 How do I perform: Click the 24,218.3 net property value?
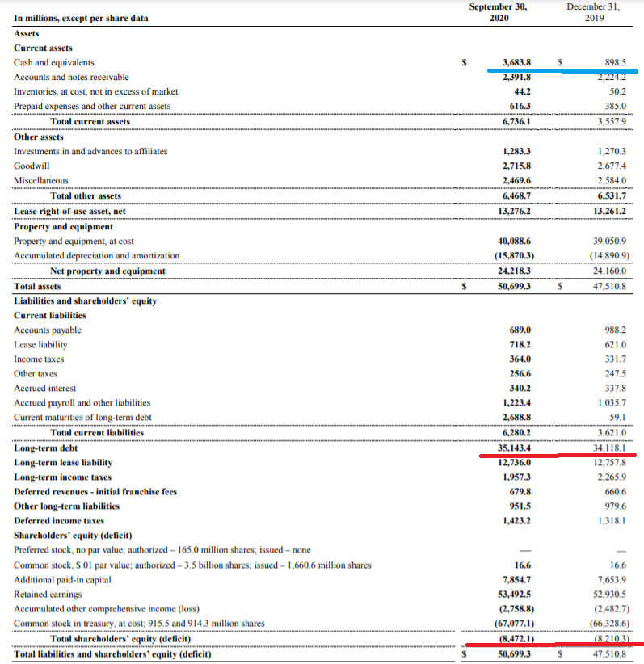click(x=515, y=271)
